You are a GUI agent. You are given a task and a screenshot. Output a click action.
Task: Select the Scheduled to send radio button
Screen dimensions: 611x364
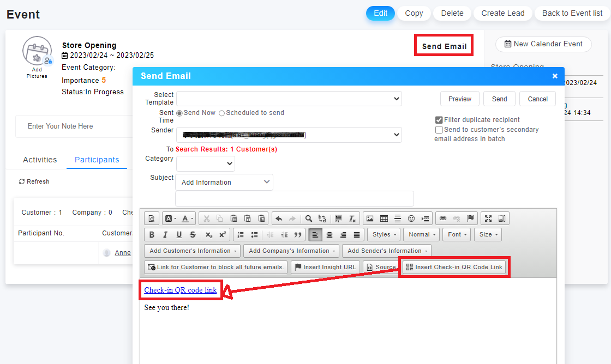click(221, 113)
